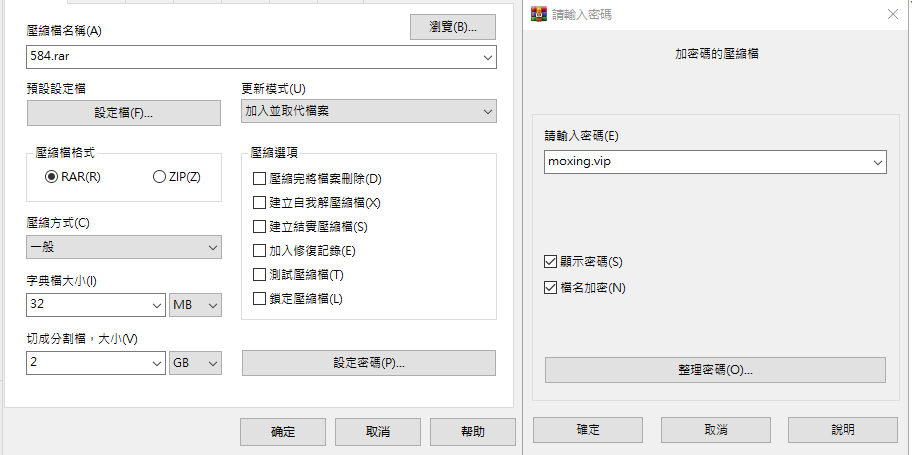The width and height of the screenshot is (912, 455).
Task: Expand the 更新模式(U) dropdown
Action: pyautogui.click(x=369, y=111)
